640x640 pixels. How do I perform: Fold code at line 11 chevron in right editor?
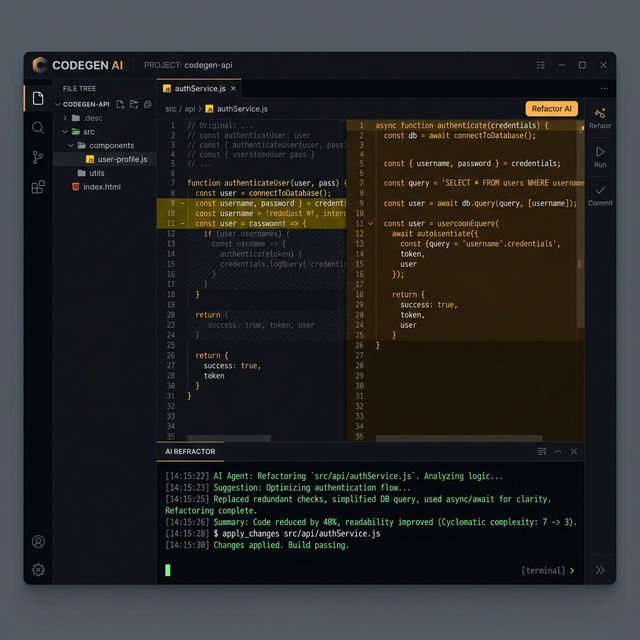(x=370, y=224)
